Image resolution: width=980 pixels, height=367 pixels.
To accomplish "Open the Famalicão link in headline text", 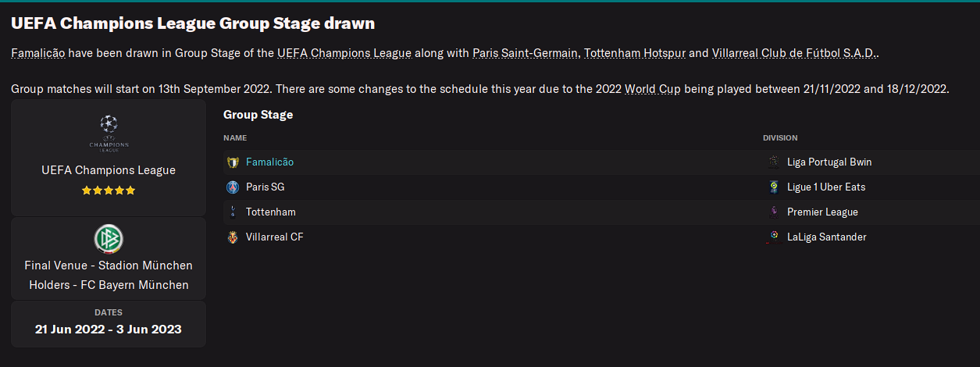I will [37, 54].
